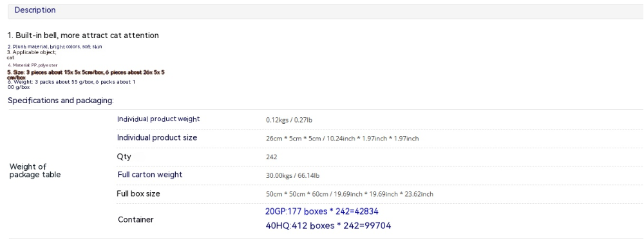Viewport: 644px width, 245px height.
Task: Select Individual product weight label
Action: coord(158,119)
